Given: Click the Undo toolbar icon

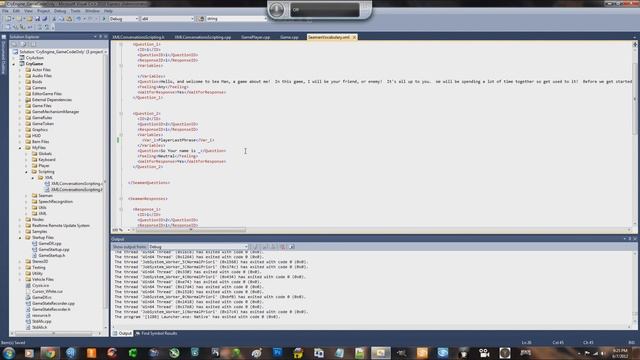Looking at the screenshot, I should [78, 19].
